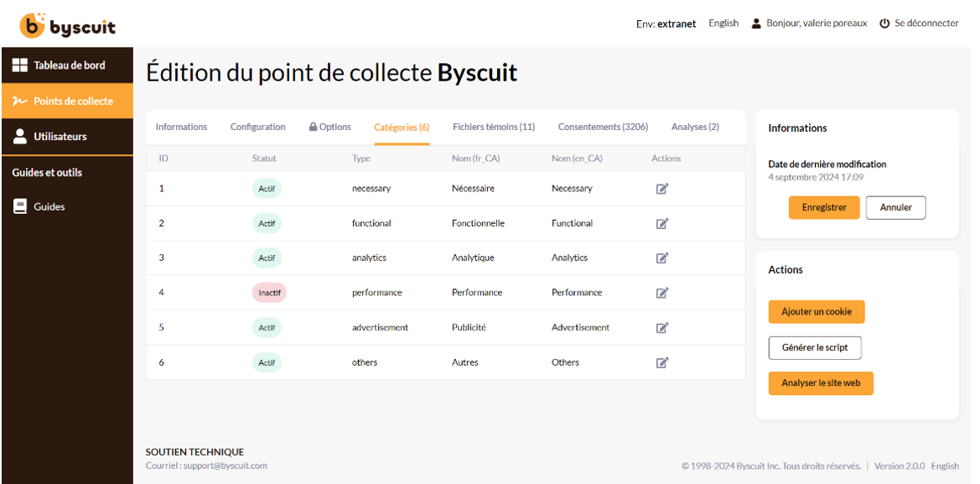Click the Fonctionnelle cell

[x=478, y=223]
